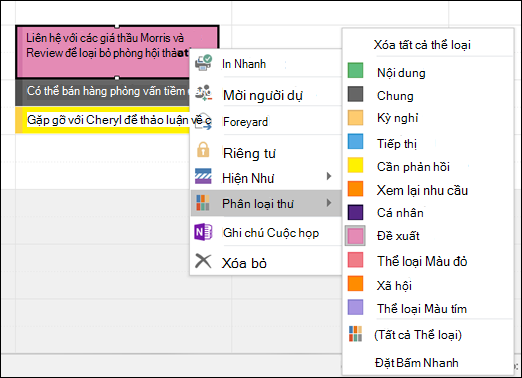Select the Chung category label
The height and width of the screenshot is (378, 522).
coord(395,96)
